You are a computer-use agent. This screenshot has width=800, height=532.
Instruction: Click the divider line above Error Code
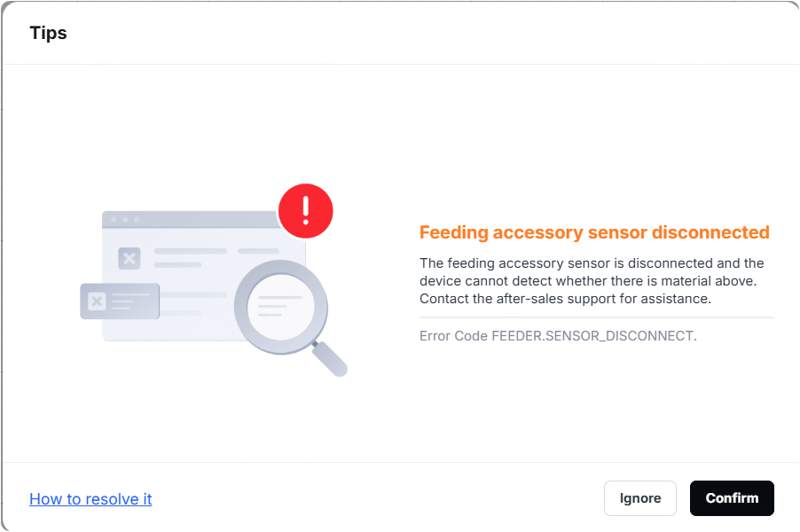[596, 317]
